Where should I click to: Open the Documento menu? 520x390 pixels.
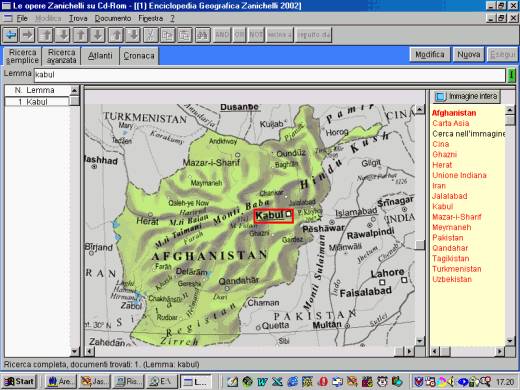[113, 19]
